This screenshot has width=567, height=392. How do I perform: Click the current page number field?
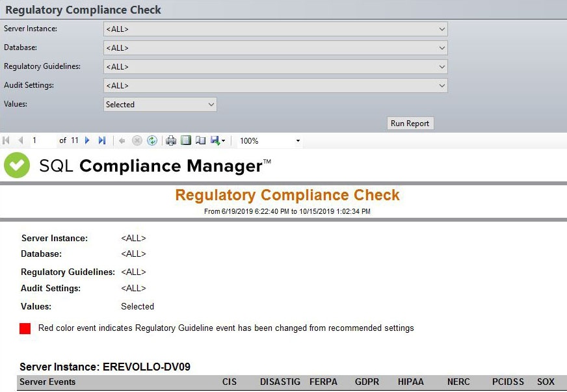[43, 140]
